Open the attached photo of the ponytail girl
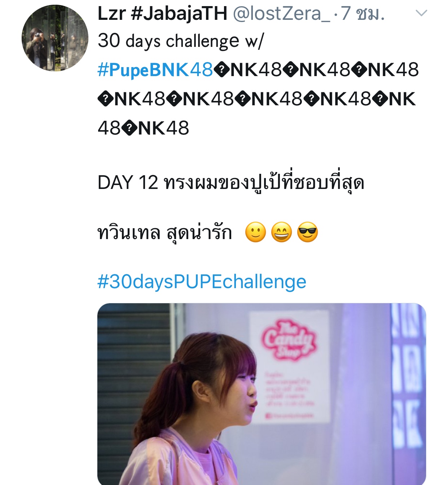 point(262,394)
